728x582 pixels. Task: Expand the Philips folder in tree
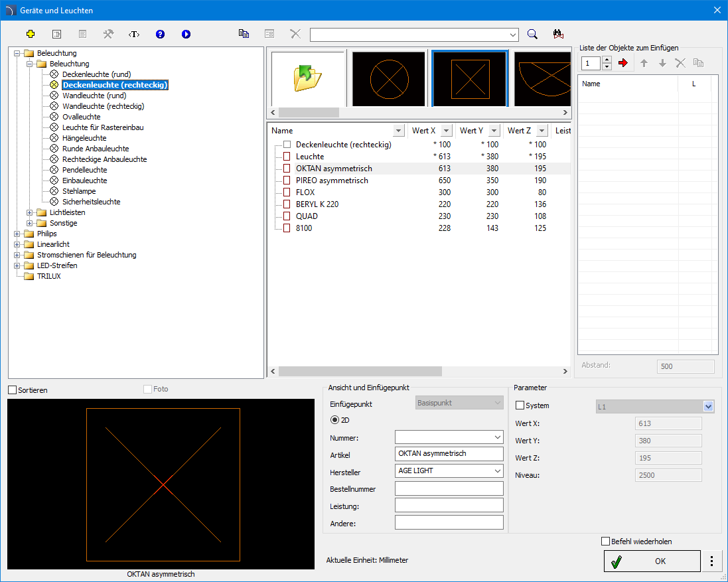17,234
